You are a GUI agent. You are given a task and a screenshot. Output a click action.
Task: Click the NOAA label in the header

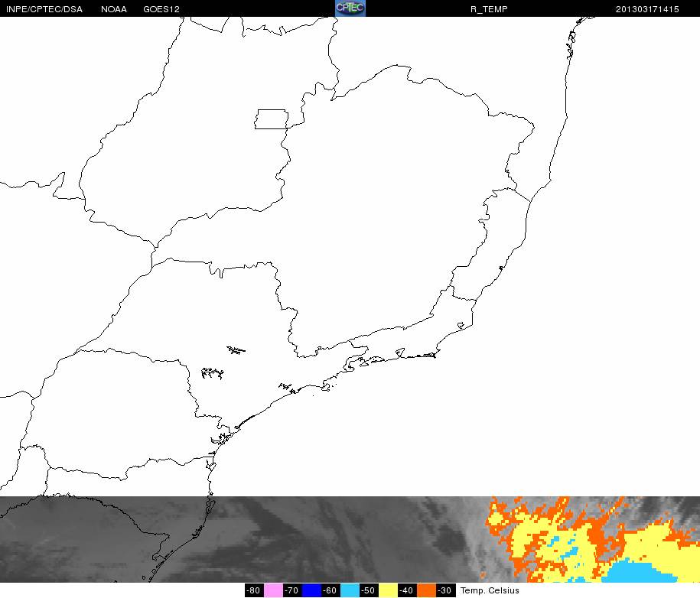click(114, 9)
